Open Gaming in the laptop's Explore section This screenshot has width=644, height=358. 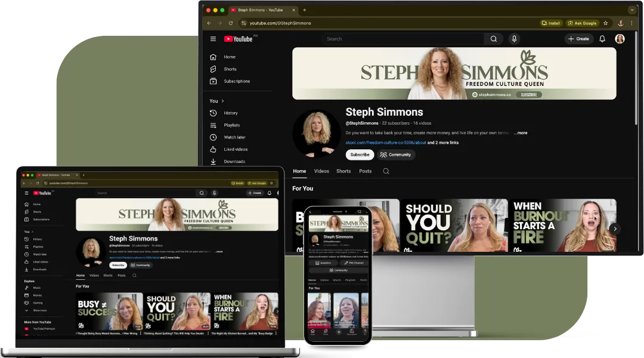point(37,303)
